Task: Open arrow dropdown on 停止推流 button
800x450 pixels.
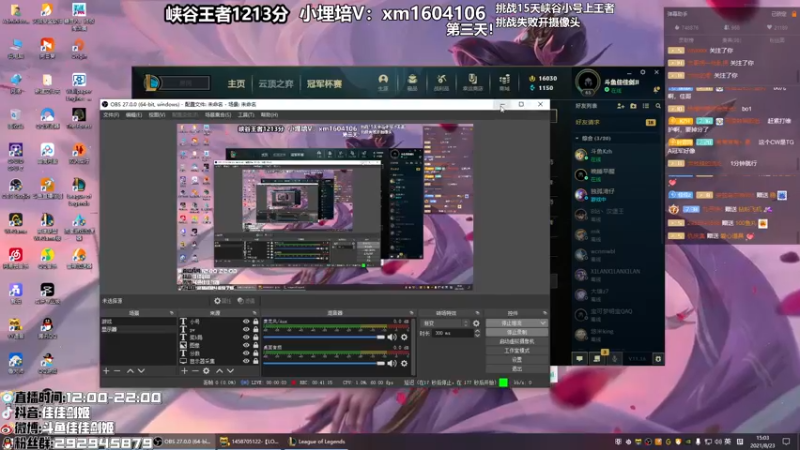Action: point(543,323)
